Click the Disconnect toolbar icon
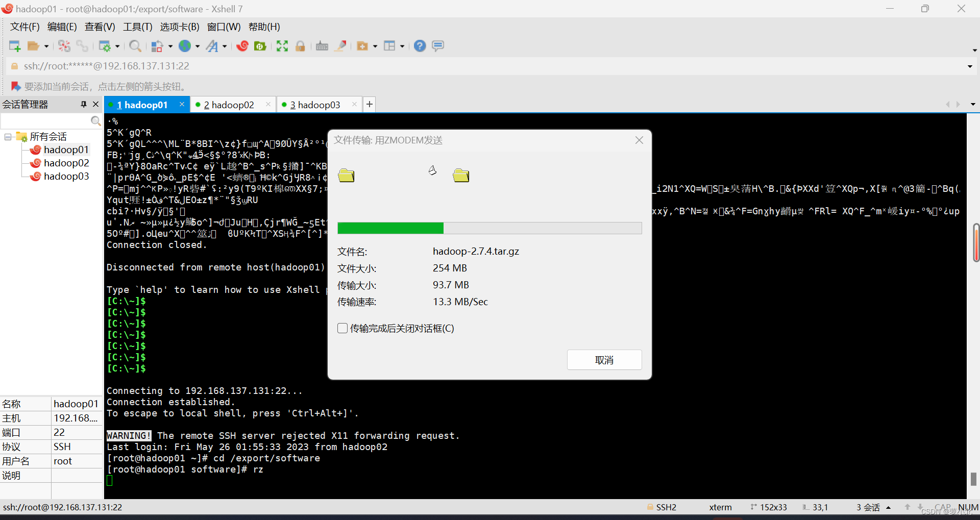Viewport: 980px width, 520px height. tap(64, 46)
